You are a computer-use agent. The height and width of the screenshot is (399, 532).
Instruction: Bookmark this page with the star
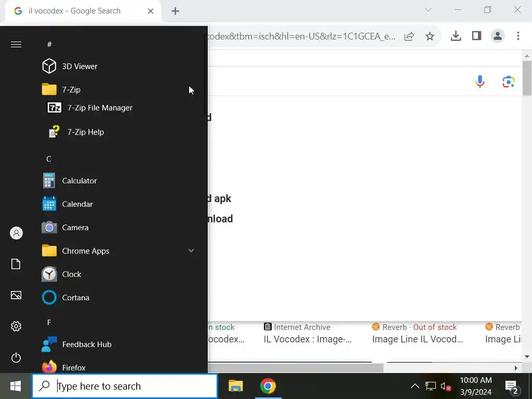click(430, 36)
